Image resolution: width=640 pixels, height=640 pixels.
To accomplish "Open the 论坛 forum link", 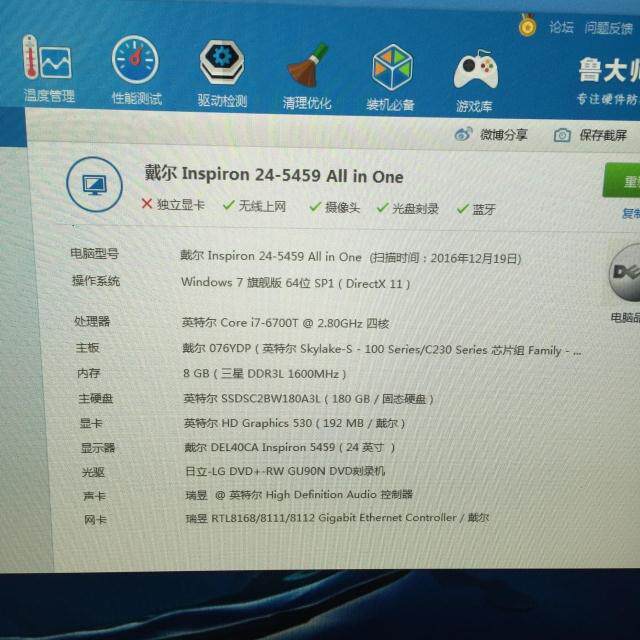I will coord(561,27).
